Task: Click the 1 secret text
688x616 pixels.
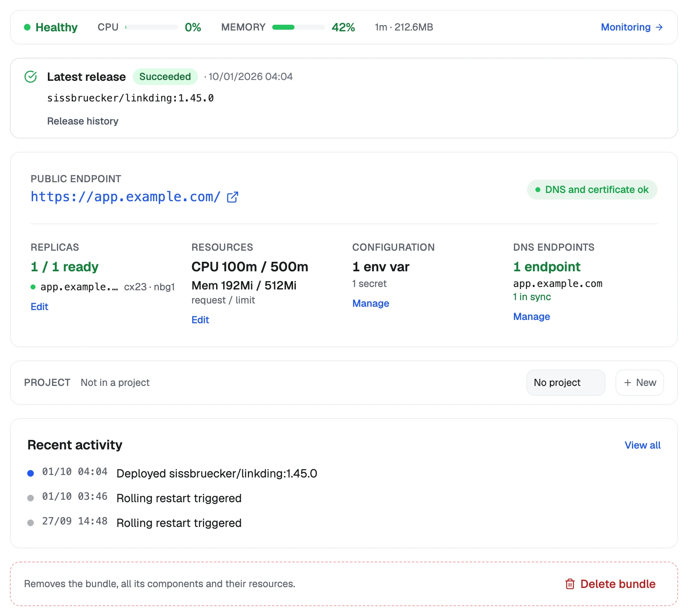Action: point(370,284)
